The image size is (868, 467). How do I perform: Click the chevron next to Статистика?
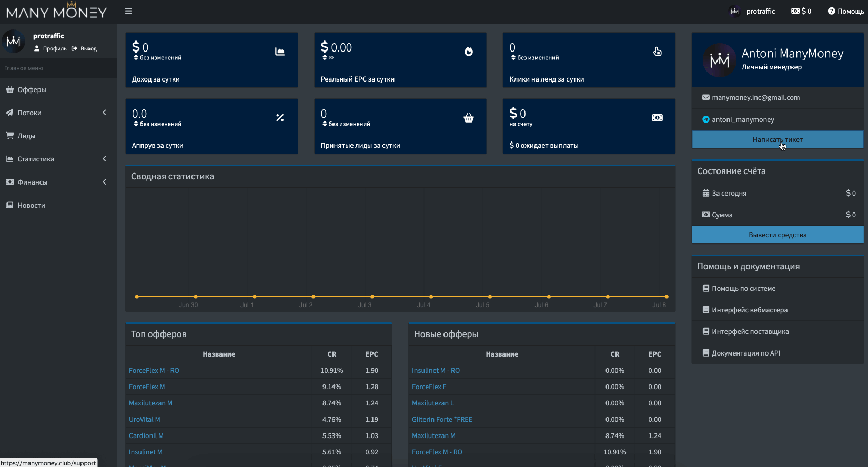pyautogui.click(x=104, y=159)
